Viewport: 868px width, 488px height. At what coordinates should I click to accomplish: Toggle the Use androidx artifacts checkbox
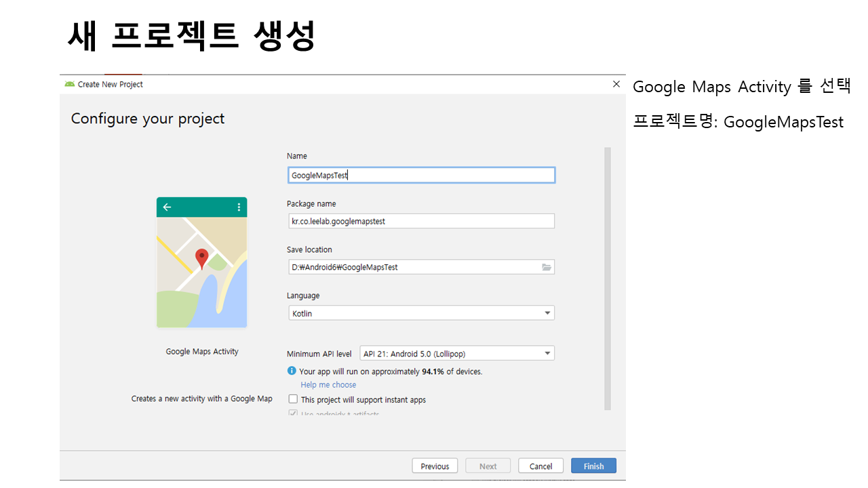tap(293, 413)
